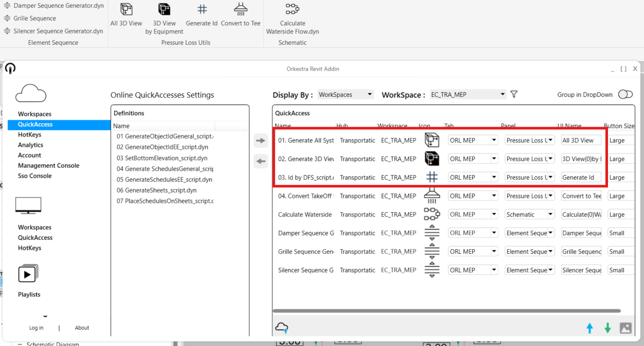The width and height of the screenshot is (644, 346).
Task: Select online Workspaces in sidebar
Action: tap(34, 114)
